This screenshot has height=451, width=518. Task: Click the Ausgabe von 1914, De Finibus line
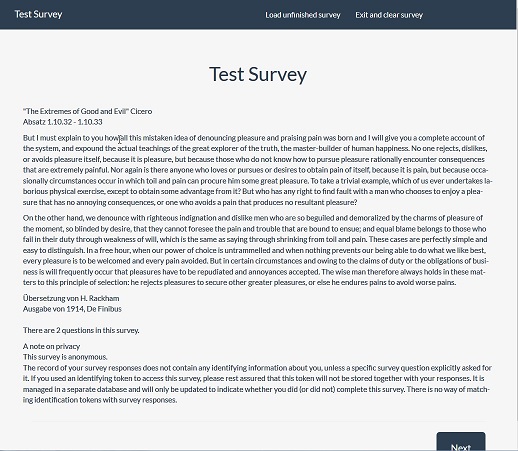click(x=72, y=309)
